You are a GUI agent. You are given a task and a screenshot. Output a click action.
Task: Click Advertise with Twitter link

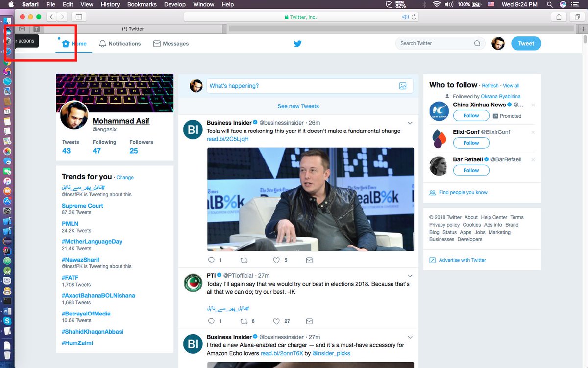click(463, 260)
